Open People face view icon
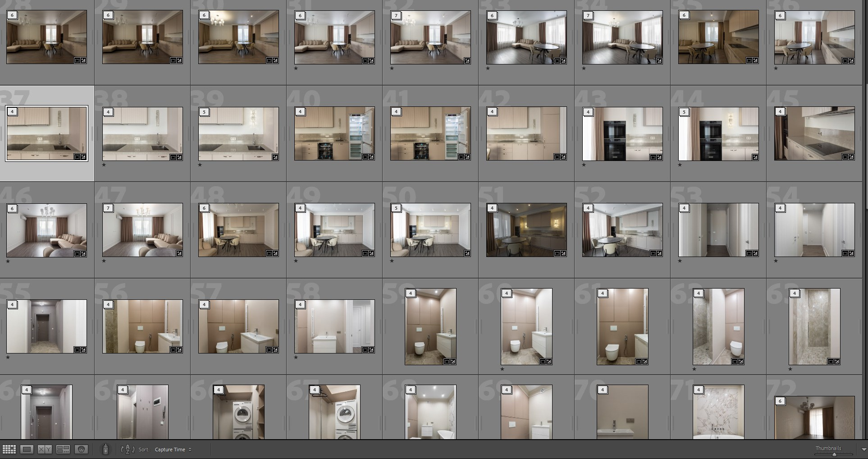 (81, 450)
